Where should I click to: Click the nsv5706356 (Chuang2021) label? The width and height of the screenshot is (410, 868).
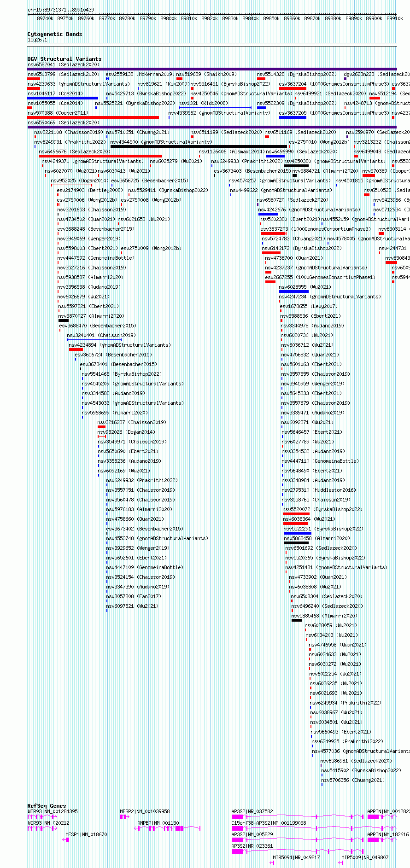click(x=353, y=780)
